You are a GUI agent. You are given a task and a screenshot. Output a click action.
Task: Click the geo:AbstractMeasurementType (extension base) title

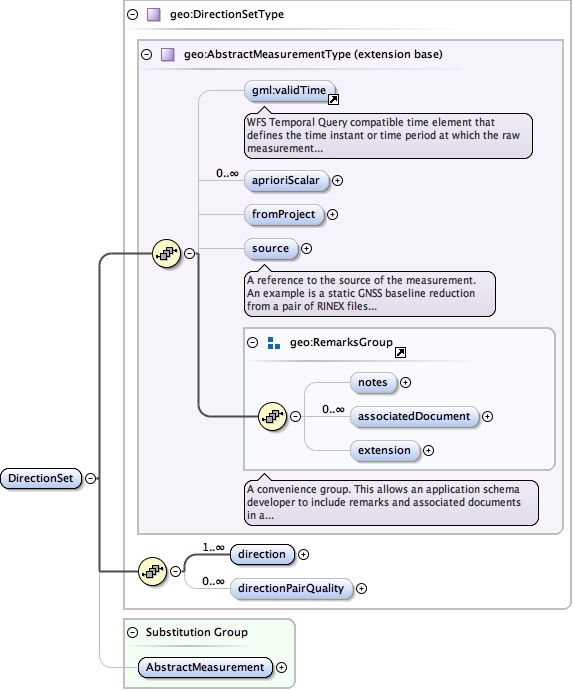pyautogui.click(x=313, y=55)
